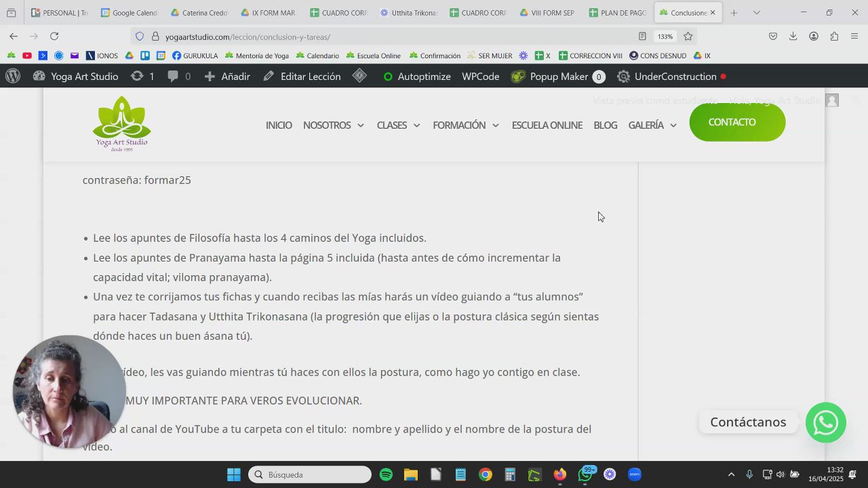Open UnderConstruction in the admin bar
868x488 pixels.
click(671, 77)
